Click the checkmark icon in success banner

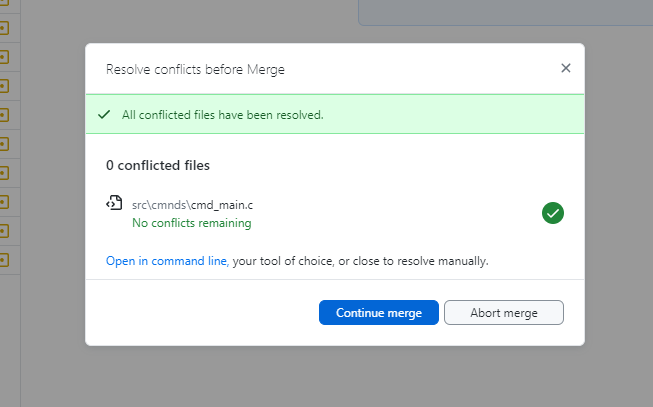104,115
